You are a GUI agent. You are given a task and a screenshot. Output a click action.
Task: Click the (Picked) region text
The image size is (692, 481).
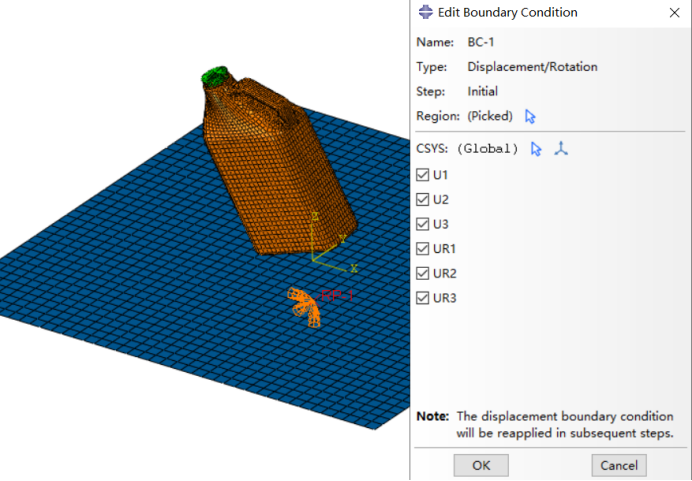490,116
